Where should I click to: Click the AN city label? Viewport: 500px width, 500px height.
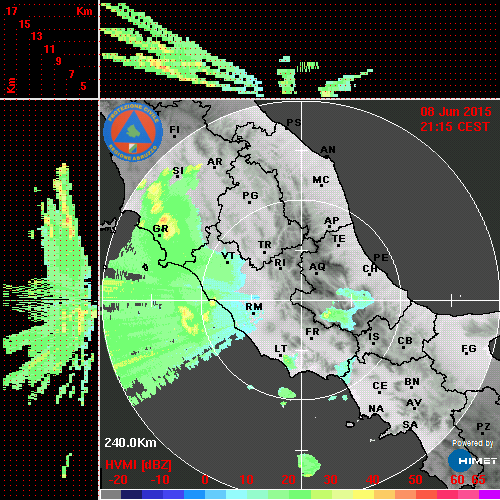(x=328, y=150)
